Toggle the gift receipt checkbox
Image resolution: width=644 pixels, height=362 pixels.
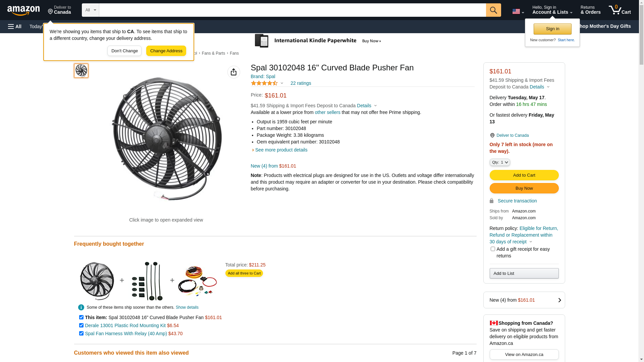pyautogui.click(x=493, y=249)
